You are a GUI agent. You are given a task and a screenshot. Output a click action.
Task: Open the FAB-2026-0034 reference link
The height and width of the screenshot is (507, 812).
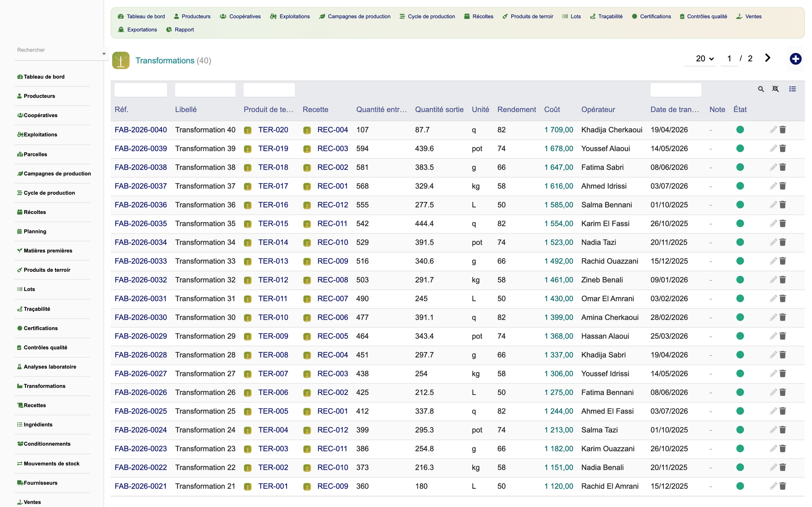point(141,242)
